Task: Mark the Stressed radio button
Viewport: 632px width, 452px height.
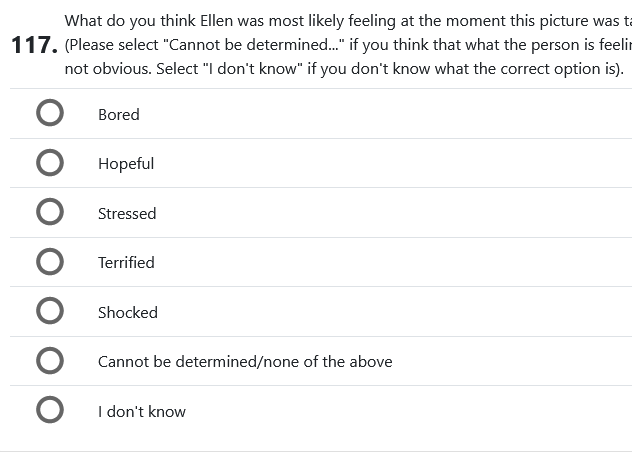Action: click(50, 213)
